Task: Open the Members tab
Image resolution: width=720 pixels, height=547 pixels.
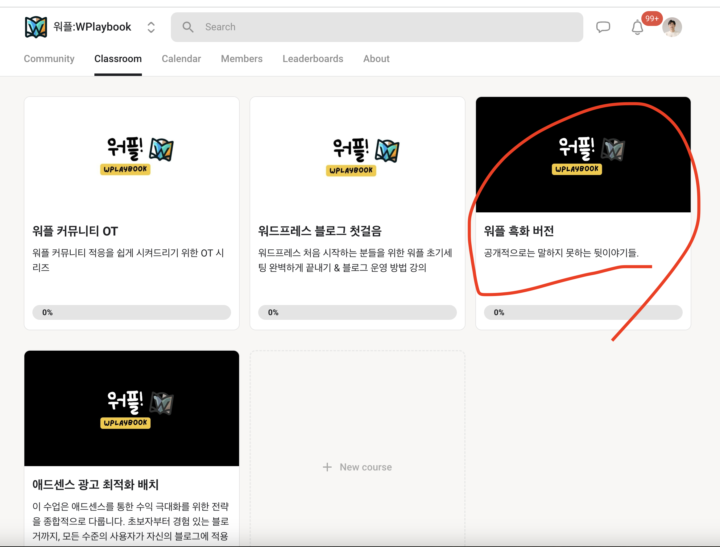Action: pos(241,59)
